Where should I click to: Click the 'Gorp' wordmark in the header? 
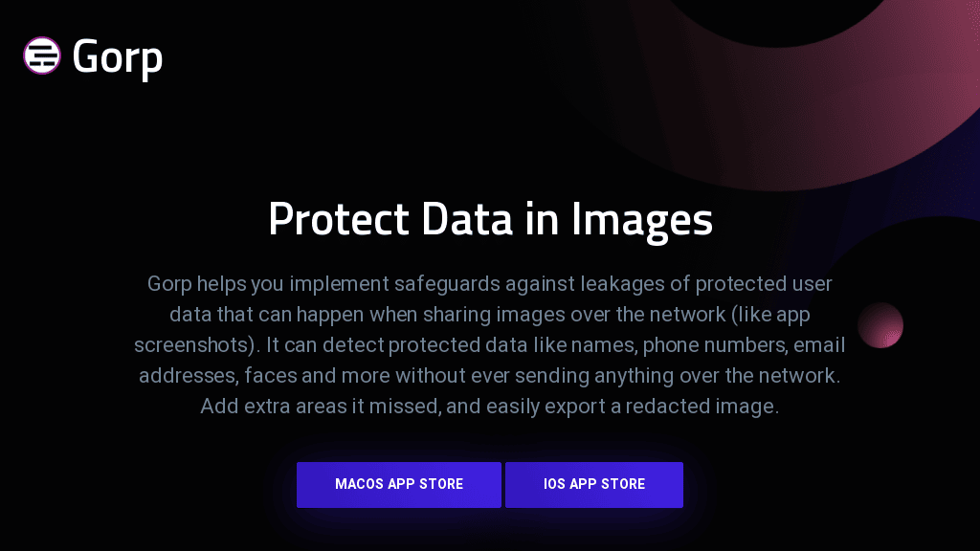(x=117, y=55)
